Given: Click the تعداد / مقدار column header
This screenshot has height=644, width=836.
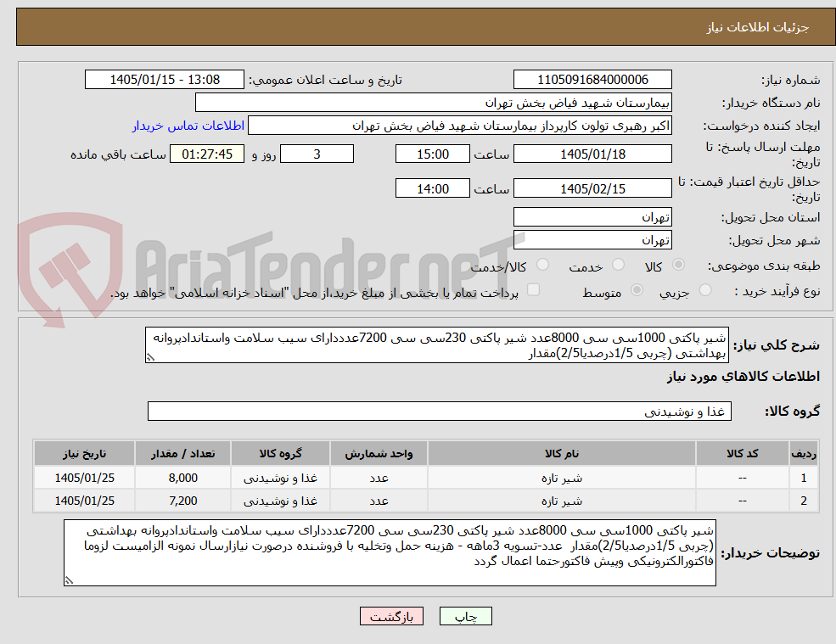Looking at the screenshot, I should (x=182, y=453).
